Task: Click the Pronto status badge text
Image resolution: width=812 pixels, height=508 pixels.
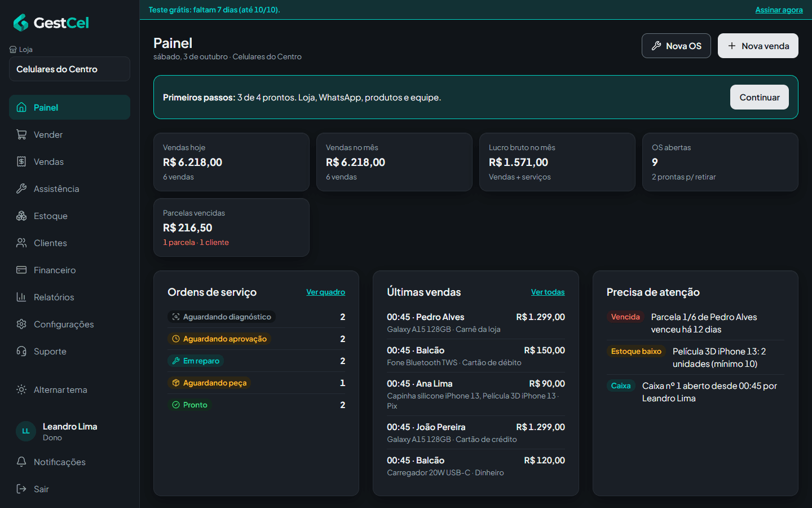Action: tap(195, 405)
